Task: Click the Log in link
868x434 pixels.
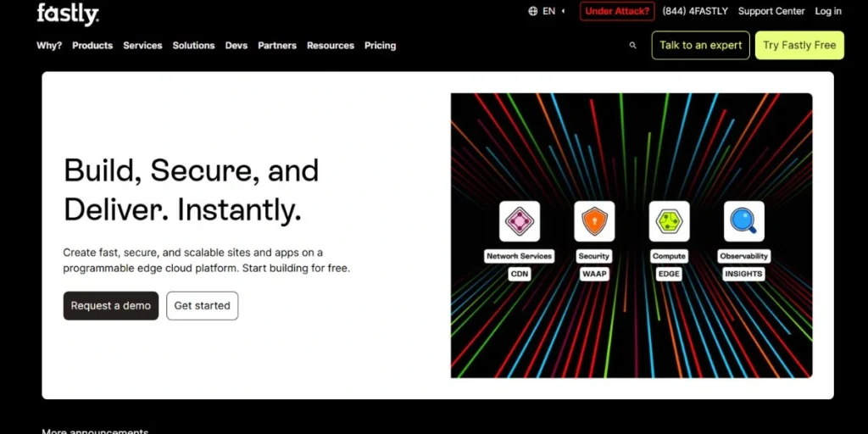Action: tap(828, 11)
